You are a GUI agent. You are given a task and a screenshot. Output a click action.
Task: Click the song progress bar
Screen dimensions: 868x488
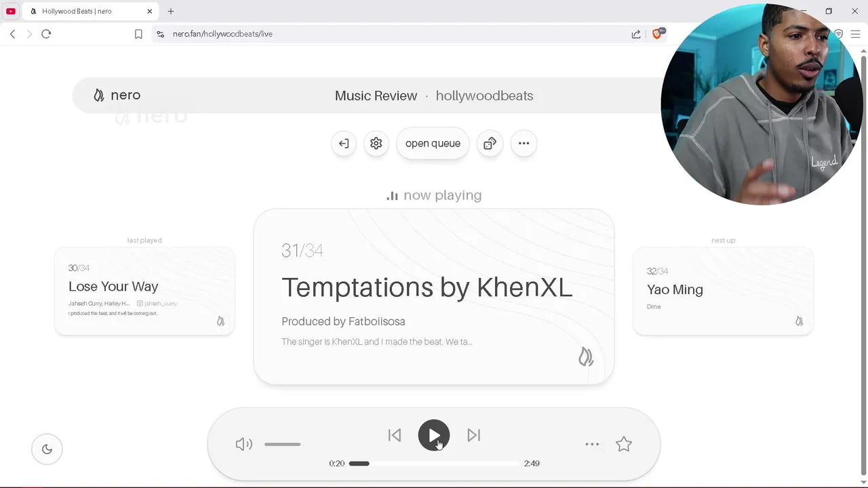pos(434,464)
